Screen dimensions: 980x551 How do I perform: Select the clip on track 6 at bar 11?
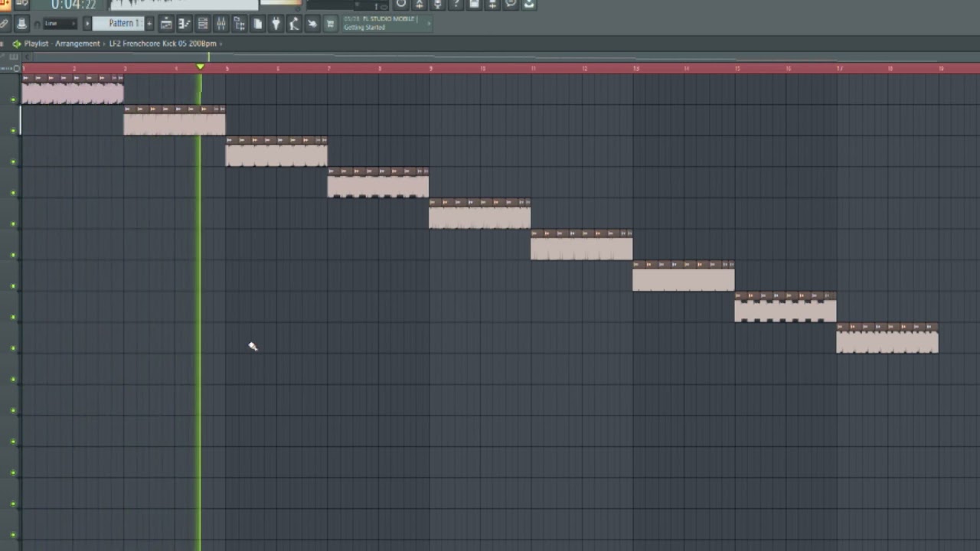coord(582,245)
